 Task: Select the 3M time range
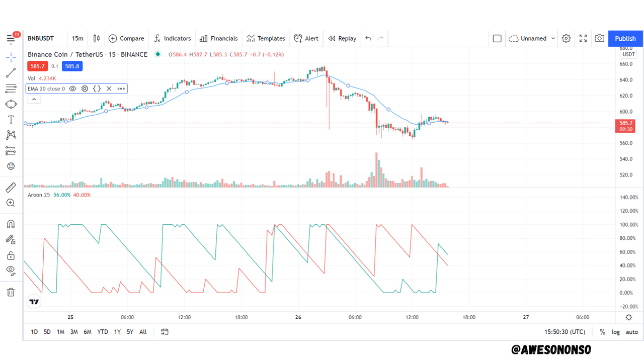[74, 332]
